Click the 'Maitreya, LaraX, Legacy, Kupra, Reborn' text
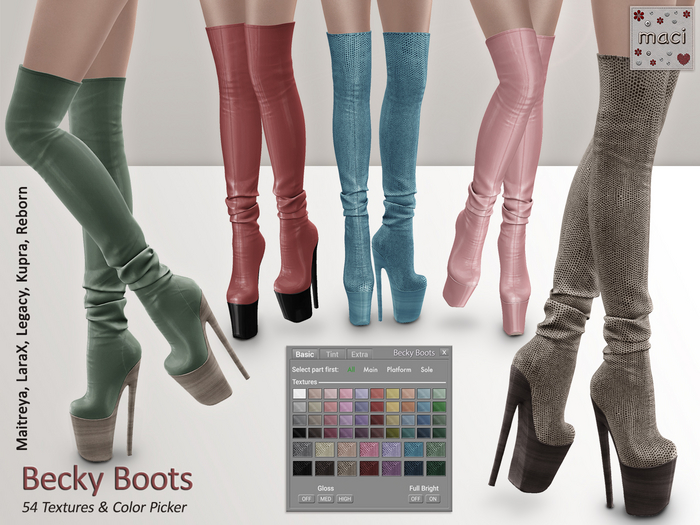The width and height of the screenshot is (700, 525). pos(22,318)
